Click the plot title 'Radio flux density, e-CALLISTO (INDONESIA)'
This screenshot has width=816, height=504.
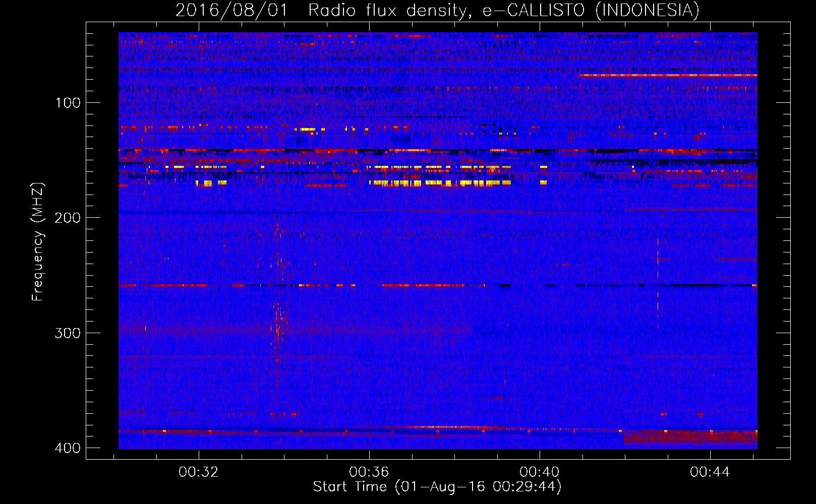click(x=504, y=10)
